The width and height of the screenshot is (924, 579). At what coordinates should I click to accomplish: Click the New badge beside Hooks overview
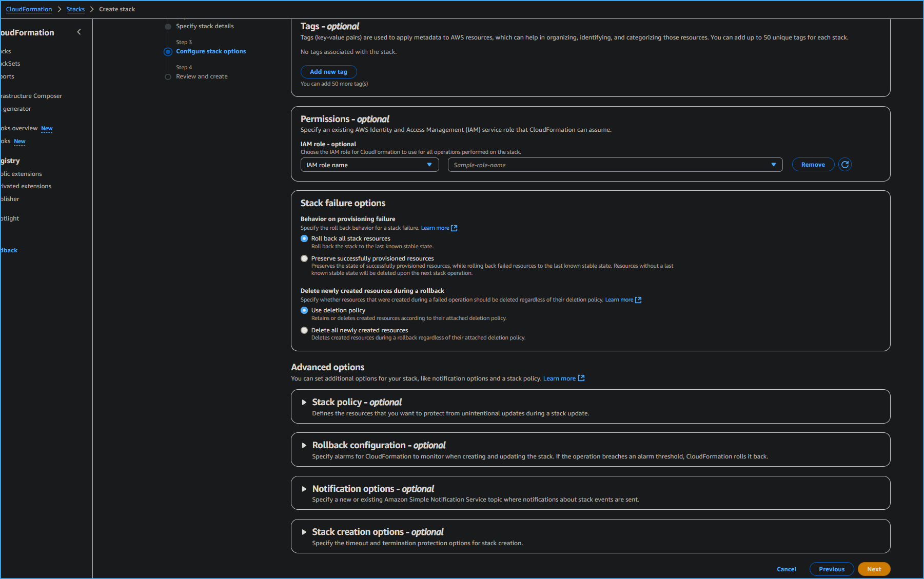pyautogui.click(x=47, y=129)
